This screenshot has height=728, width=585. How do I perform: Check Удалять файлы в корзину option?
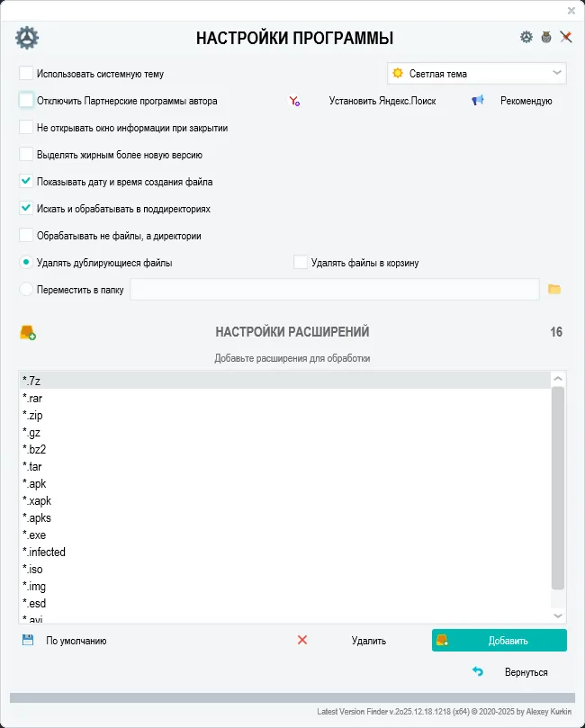pyautogui.click(x=301, y=263)
